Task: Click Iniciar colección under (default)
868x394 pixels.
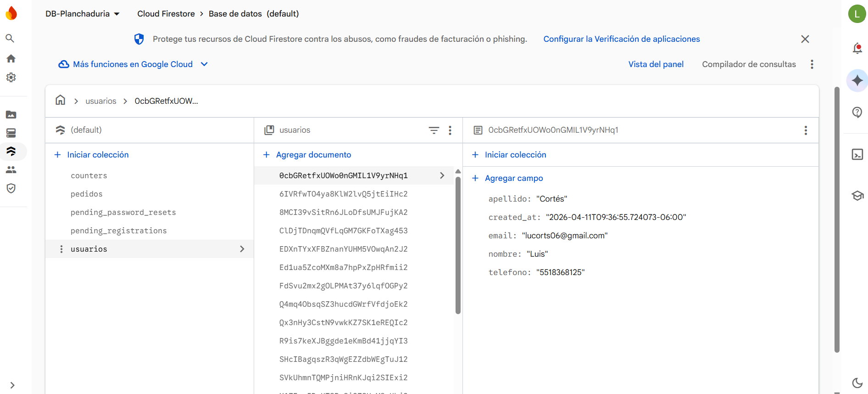Action: 91,155
